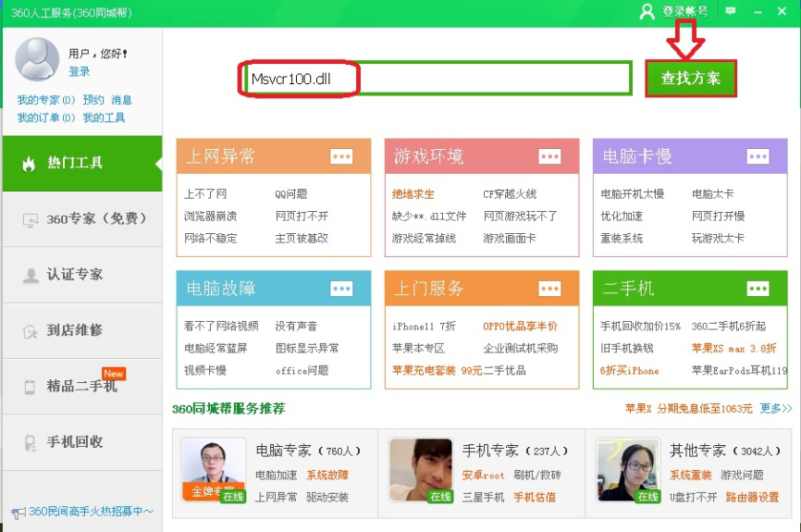
Task: Select 优化加速 item
Action: coord(622,217)
